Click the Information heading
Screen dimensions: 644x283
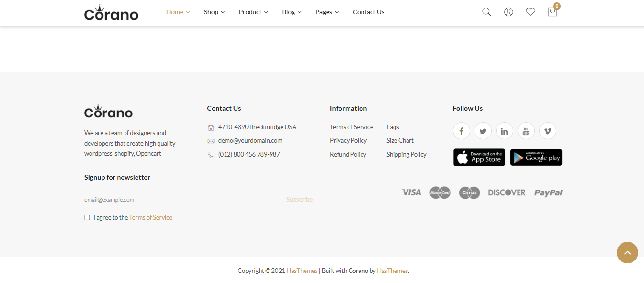pos(348,108)
